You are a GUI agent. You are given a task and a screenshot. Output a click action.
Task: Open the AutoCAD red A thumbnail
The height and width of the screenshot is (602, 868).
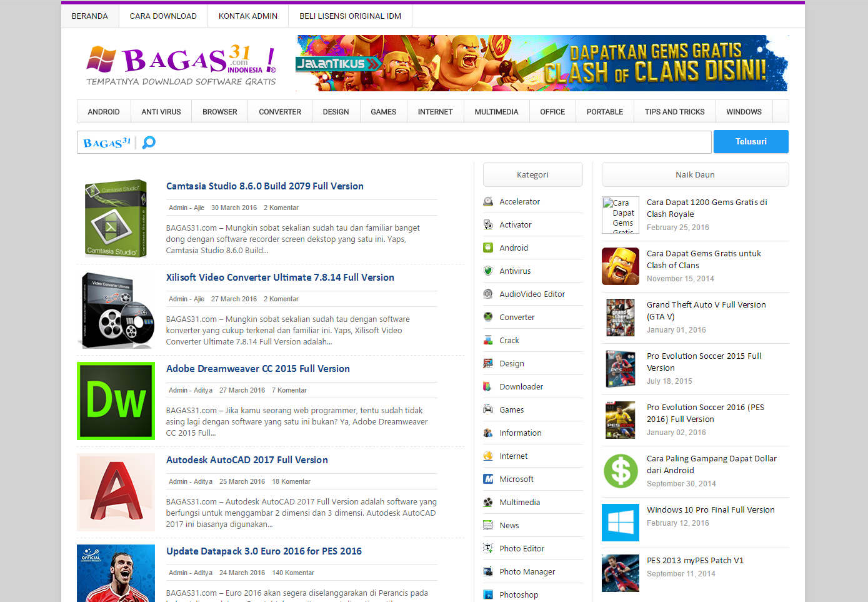[116, 492]
